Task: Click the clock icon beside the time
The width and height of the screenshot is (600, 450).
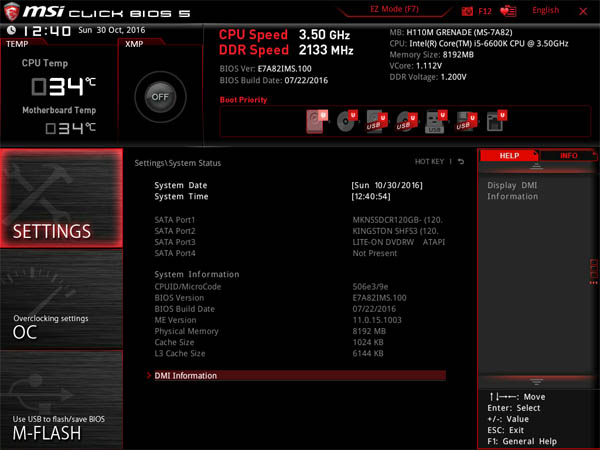Action: pyautogui.click(x=11, y=30)
